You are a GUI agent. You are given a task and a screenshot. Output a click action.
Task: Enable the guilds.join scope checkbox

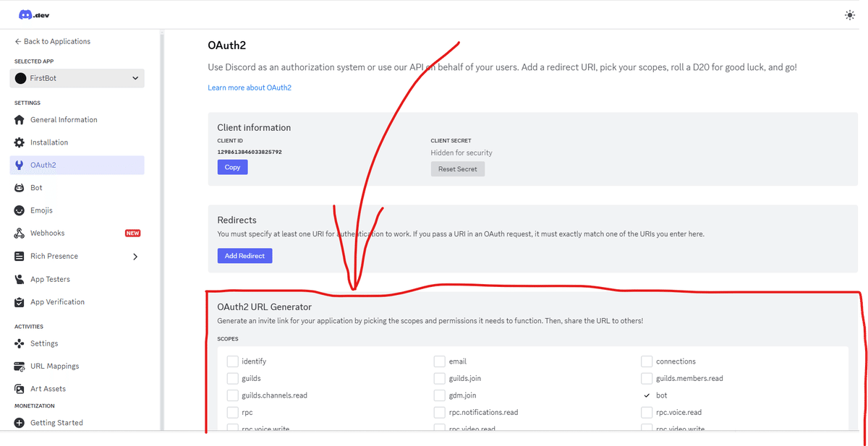[439, 378]
